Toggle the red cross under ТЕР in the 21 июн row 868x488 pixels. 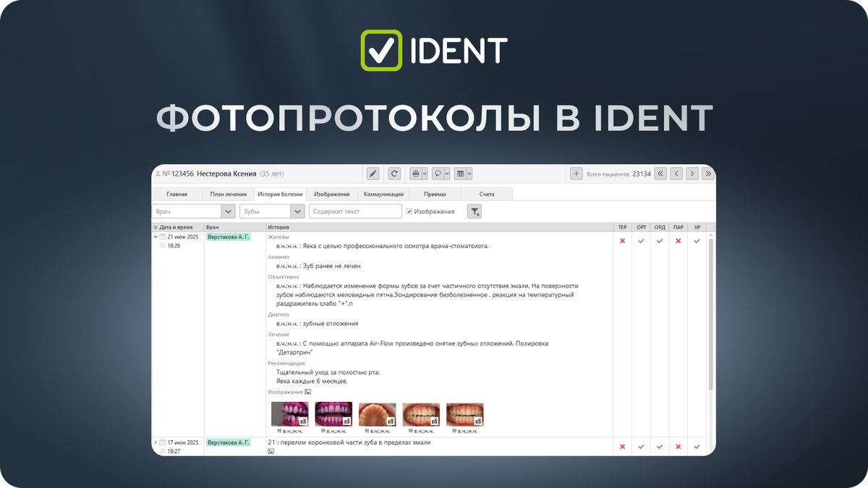click(622, 241)
